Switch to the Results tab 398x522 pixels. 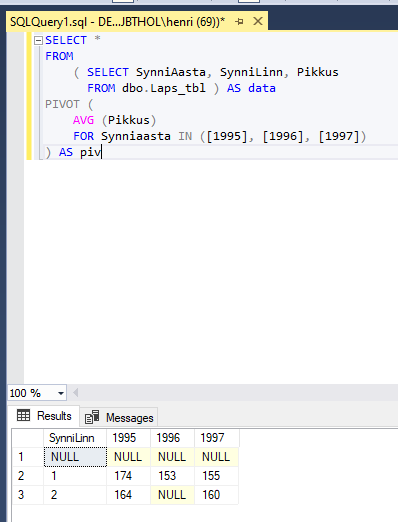(44, 416)
